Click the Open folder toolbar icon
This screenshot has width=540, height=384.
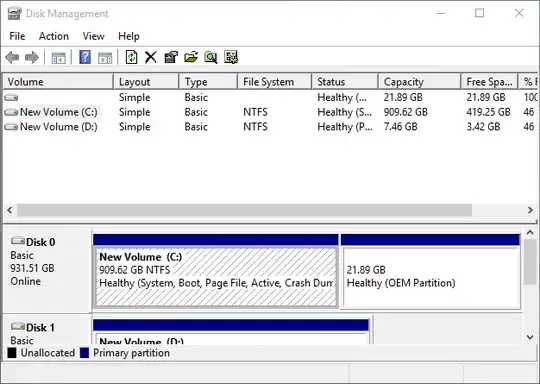tap(191, 57)
